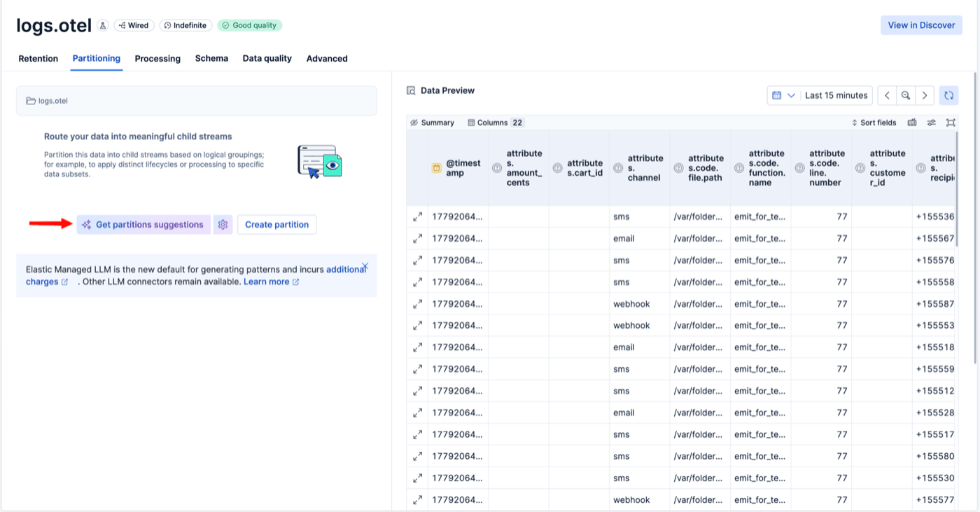
Task: Refresh the Data Preview results
Action: click(x=948, y=95)
